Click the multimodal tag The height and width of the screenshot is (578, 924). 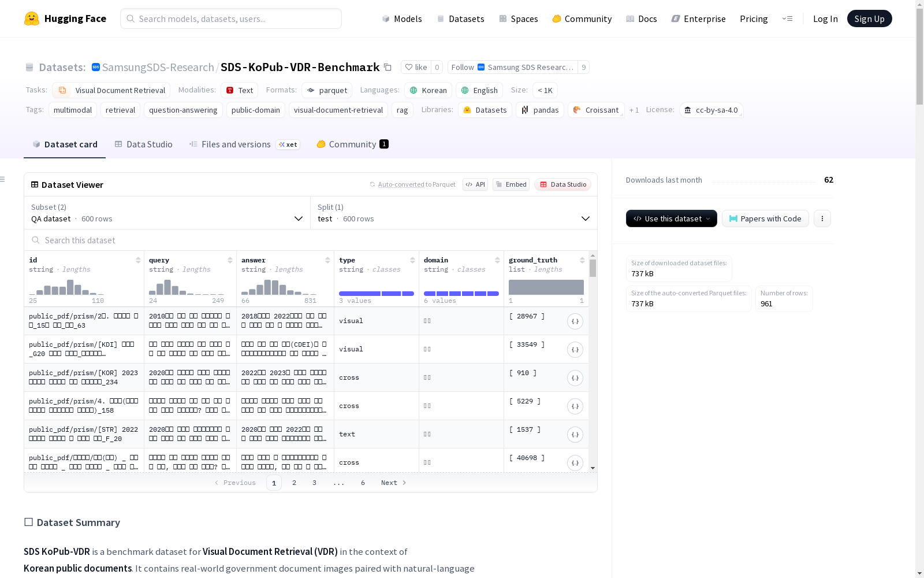click(x=73, y=110)
